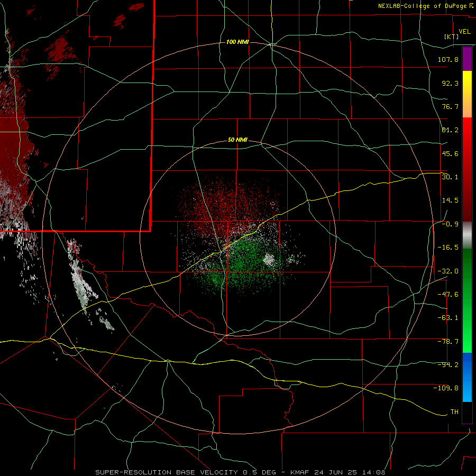The width and height of the screenshot is (476, 476).
Task: Click the NEXLAB-College of DuPage watermark text
Action: tap(426, 6)
